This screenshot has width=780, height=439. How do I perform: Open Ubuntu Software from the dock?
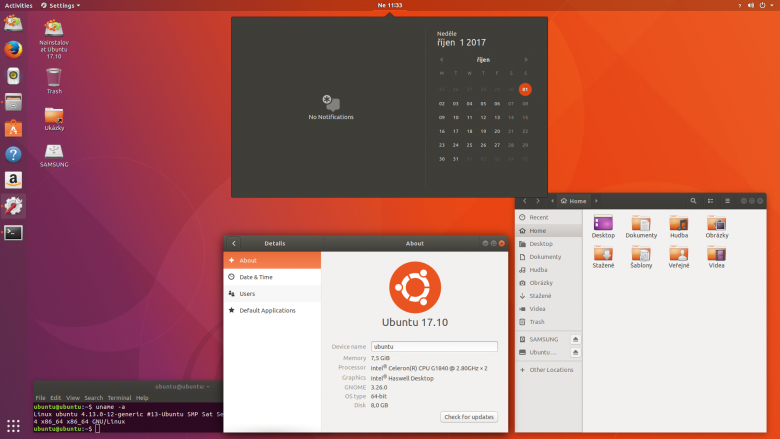point(13,128)
